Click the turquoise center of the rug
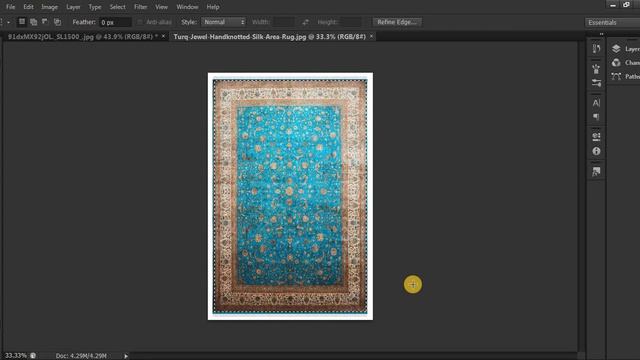This screenshot has height=360, width=640. [289, 196]
